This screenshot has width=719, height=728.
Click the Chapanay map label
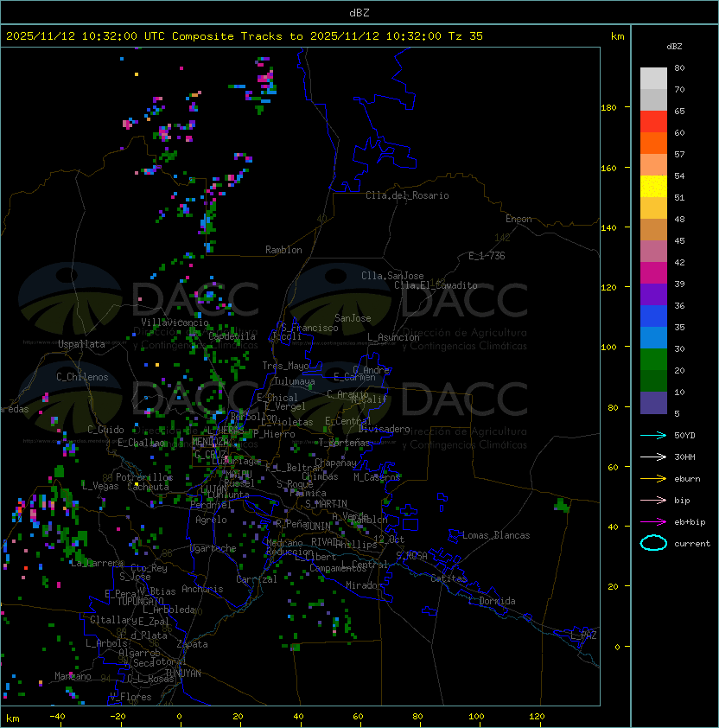(x=335, y=463)
